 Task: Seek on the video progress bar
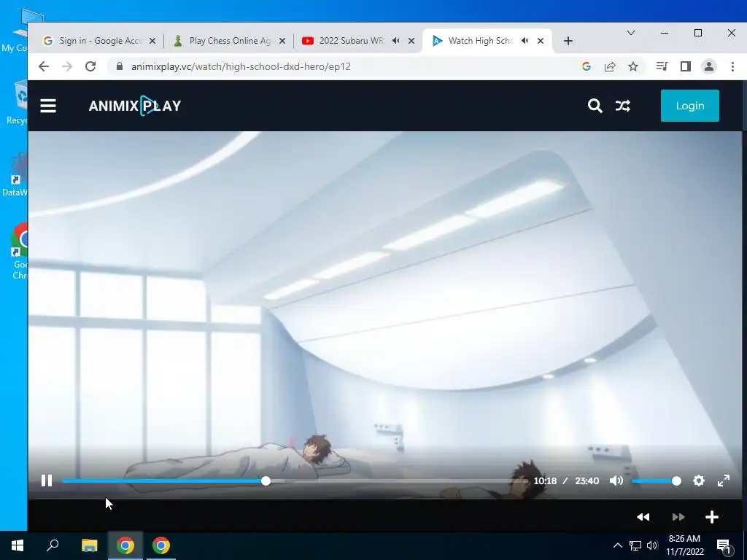pos(295,481)
